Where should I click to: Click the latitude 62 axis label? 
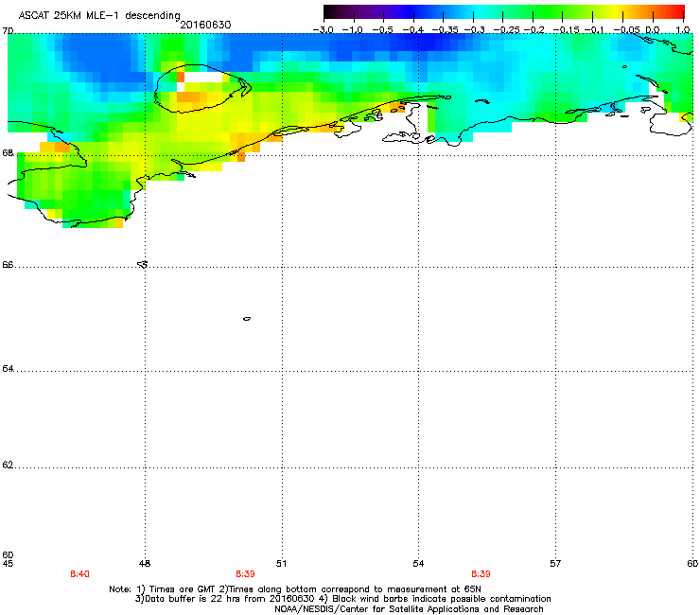click(x=8, y=466)
